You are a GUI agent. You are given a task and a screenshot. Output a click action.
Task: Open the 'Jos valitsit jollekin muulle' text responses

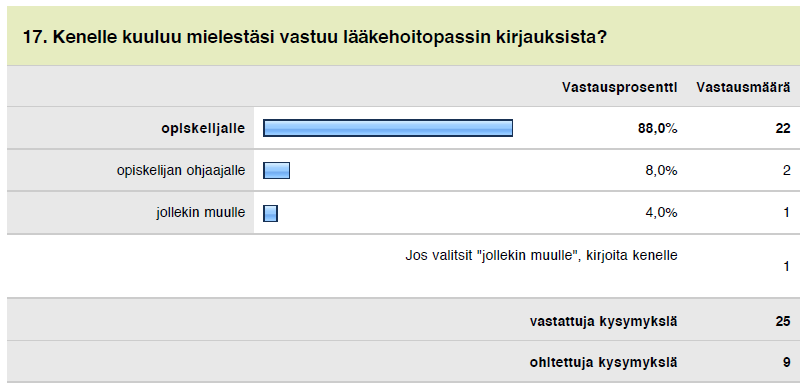coord(541,255)
